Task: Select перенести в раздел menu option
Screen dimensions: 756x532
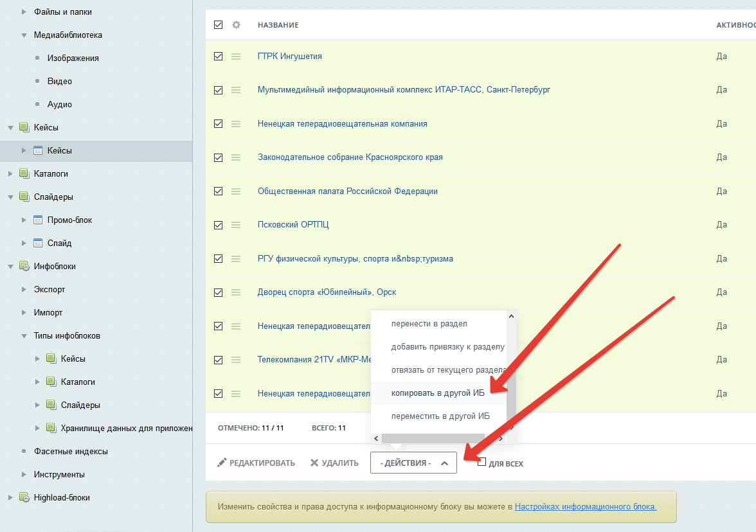Action: 429,324
